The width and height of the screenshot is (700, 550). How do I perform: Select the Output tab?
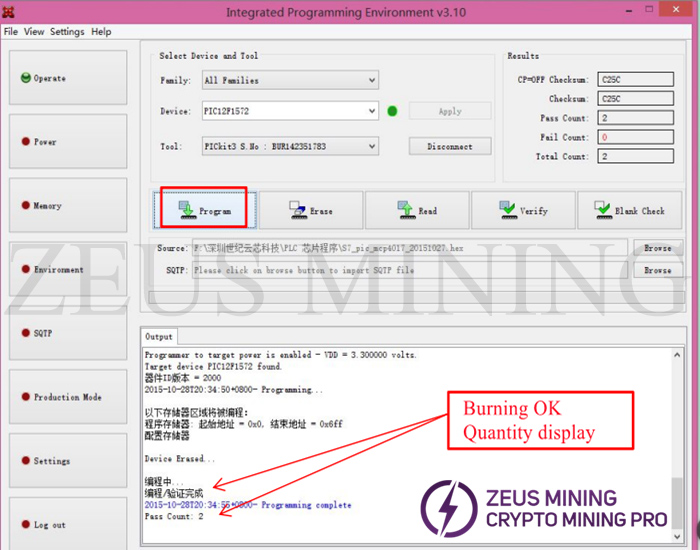pyautogui.click(x=159, y=337)
